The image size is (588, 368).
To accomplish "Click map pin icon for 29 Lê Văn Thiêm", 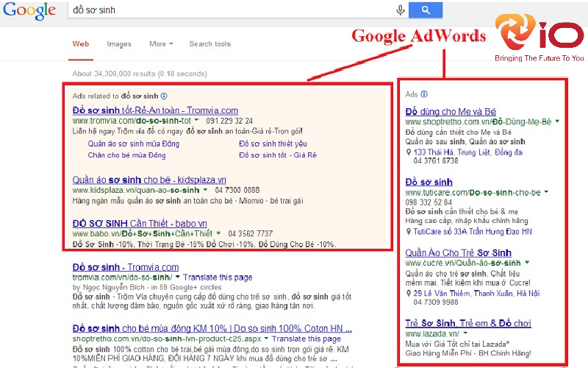I will point(409,293).
